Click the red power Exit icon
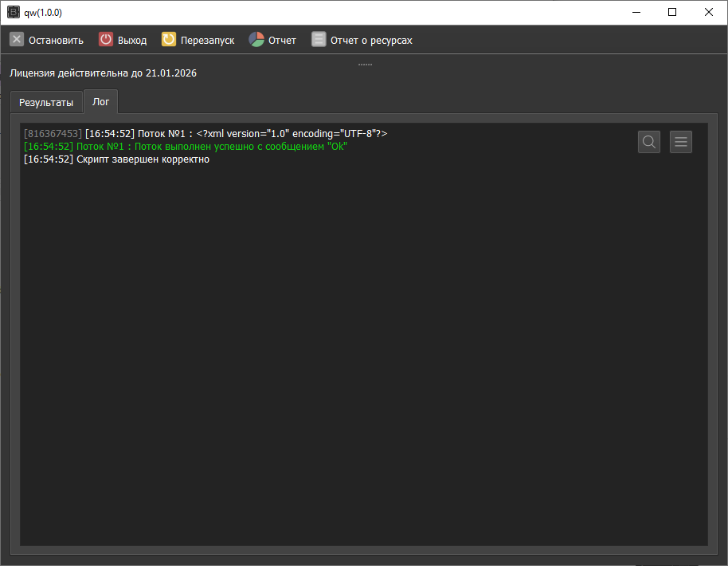This screenshot has width=728, height=566. [106, 40]
